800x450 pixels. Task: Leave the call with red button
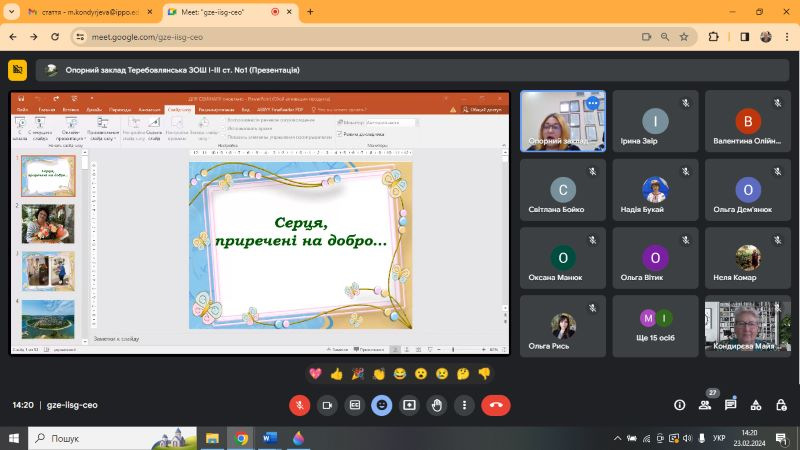(x=496, y=405)
